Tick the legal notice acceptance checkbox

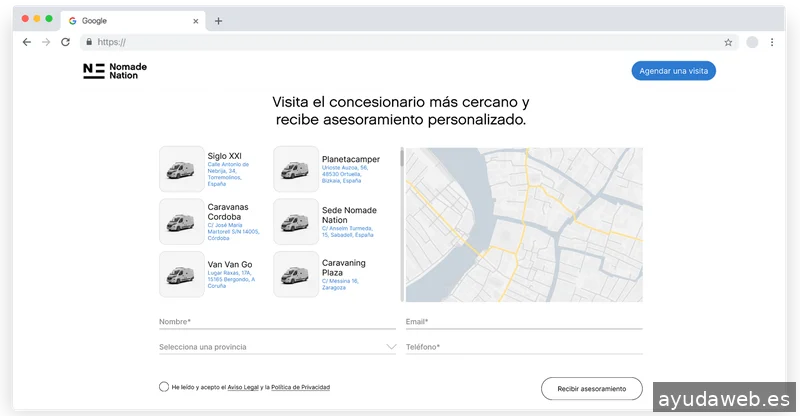coord(164,387)
